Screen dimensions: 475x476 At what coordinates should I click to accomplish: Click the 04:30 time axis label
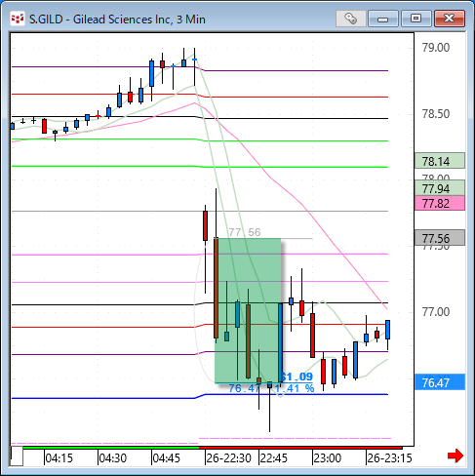tap(112, 458)
